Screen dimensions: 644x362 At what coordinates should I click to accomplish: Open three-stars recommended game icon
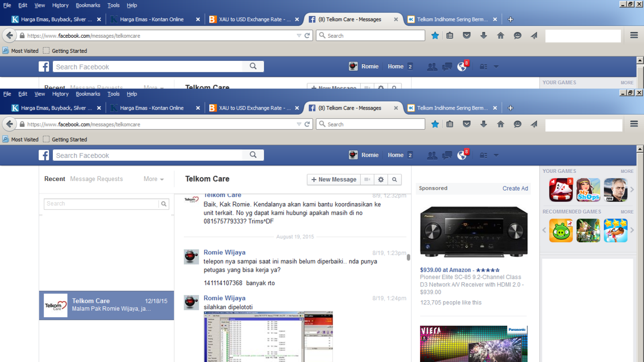pyautogui.click(x=616, y=230)
